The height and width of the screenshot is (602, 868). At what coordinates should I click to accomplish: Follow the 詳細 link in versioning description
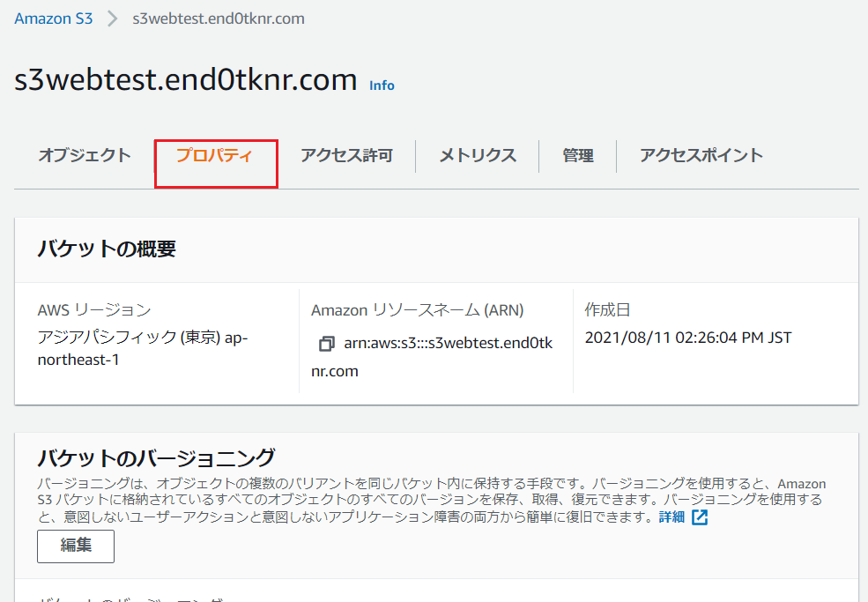point(671,517)
